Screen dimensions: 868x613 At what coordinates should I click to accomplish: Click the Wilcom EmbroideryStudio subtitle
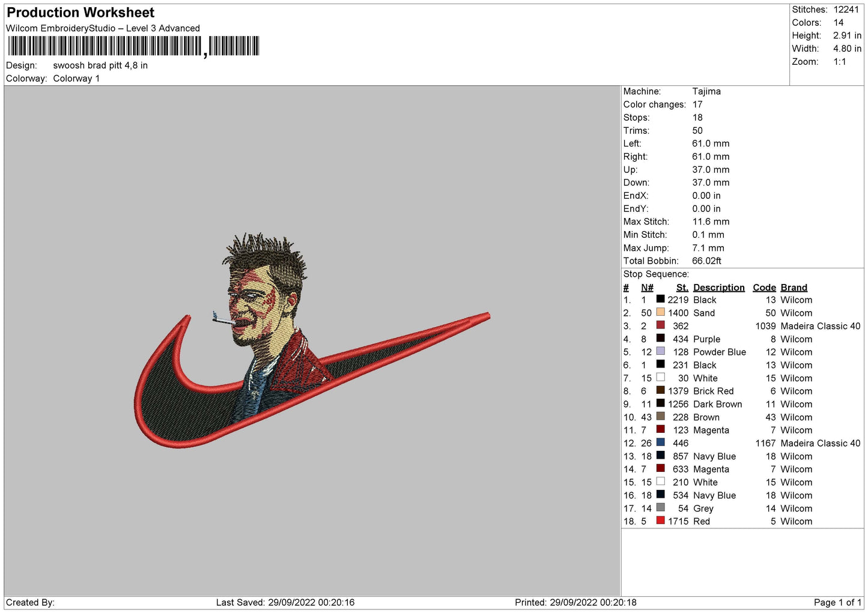pos(103,28)
